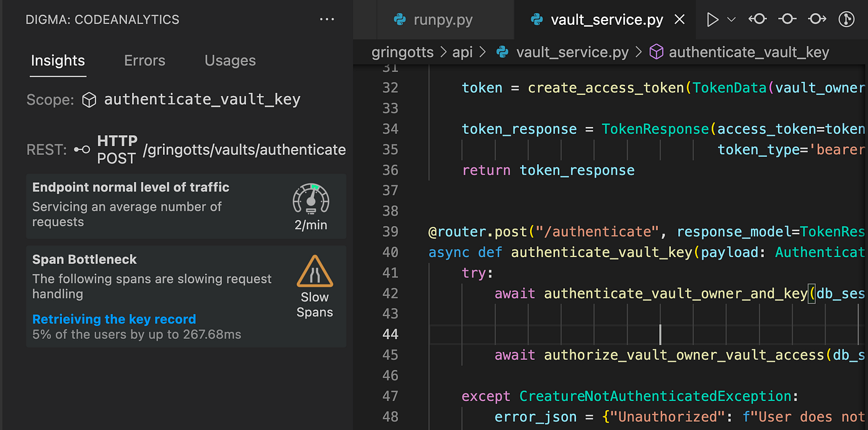
Task: Close the vault_service.py tab
Action: (x=680, y=20)
